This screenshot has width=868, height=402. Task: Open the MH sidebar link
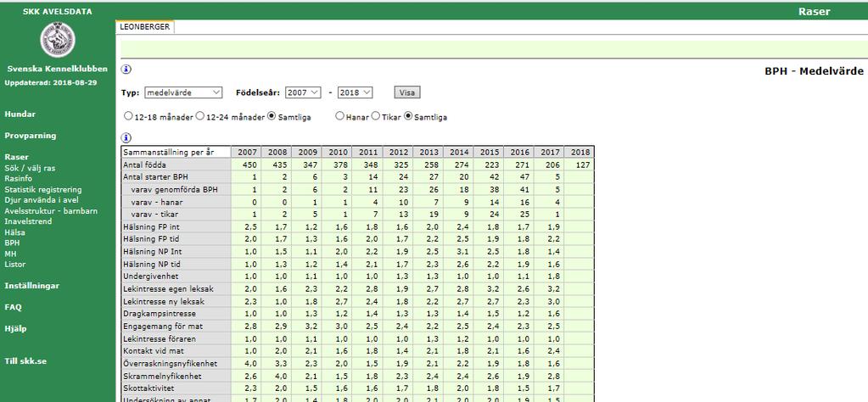[x=10, y=254]
